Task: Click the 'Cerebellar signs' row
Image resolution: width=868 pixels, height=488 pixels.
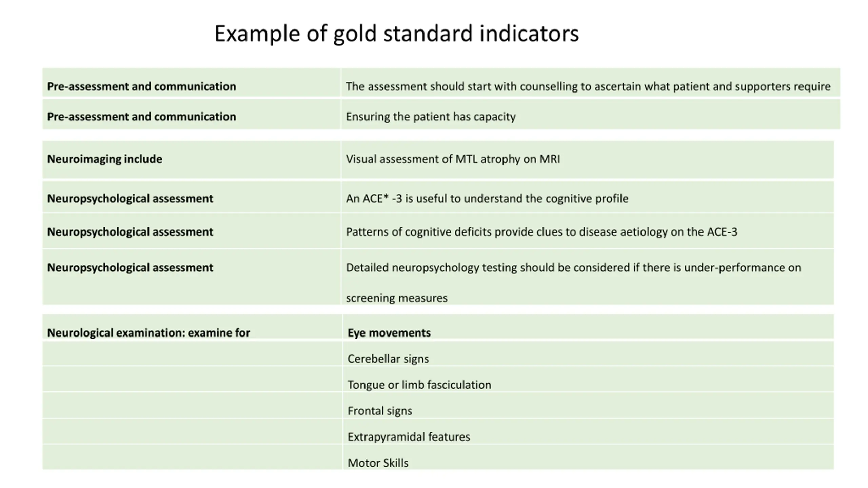Action: tap(388, 359)
